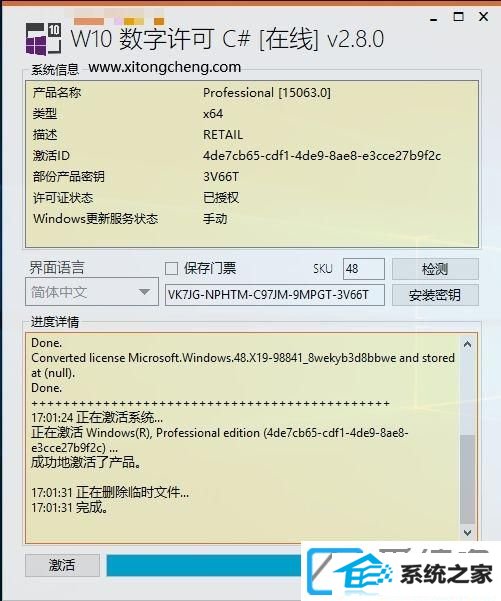
Task: Click into the SKU field showing 48
Action: click(x=363, y=269)
